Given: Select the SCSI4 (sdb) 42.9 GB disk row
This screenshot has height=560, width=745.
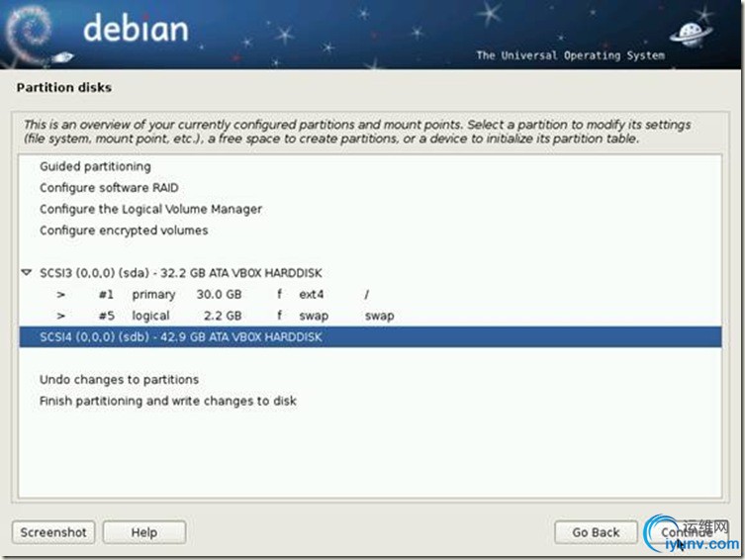Looking at the screenshot, I should point(370,337).
